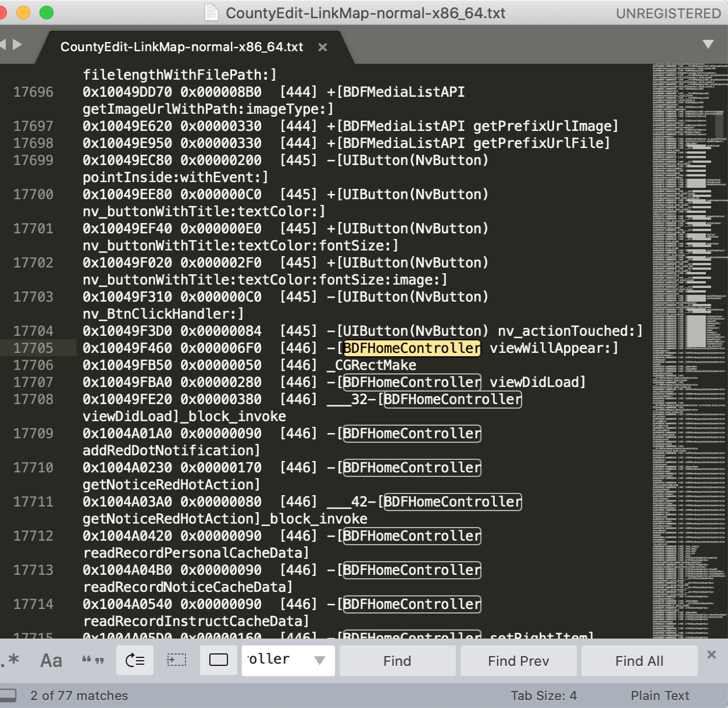Viewport: 728px width, 708px height.
Task: Open the Tab Size: 4 menu
Action: (544, 695)
